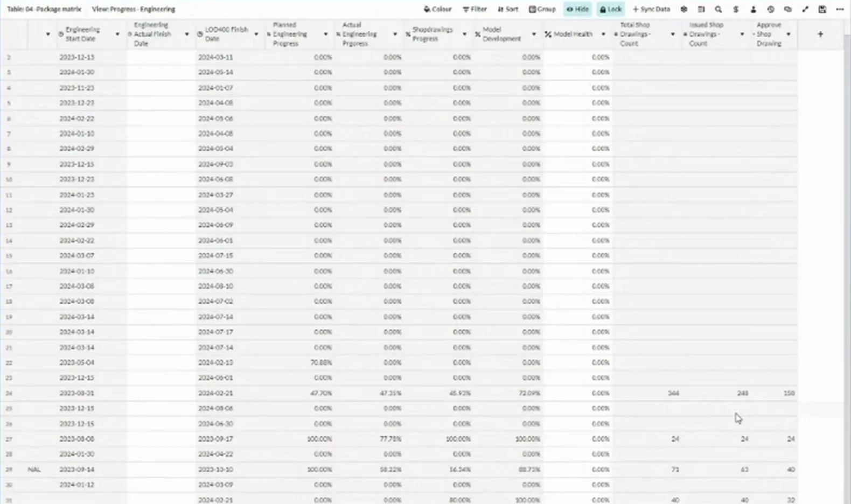Click the table layout icon in toolbar
This screenshot has height=504, width=851.
[701, 9]
